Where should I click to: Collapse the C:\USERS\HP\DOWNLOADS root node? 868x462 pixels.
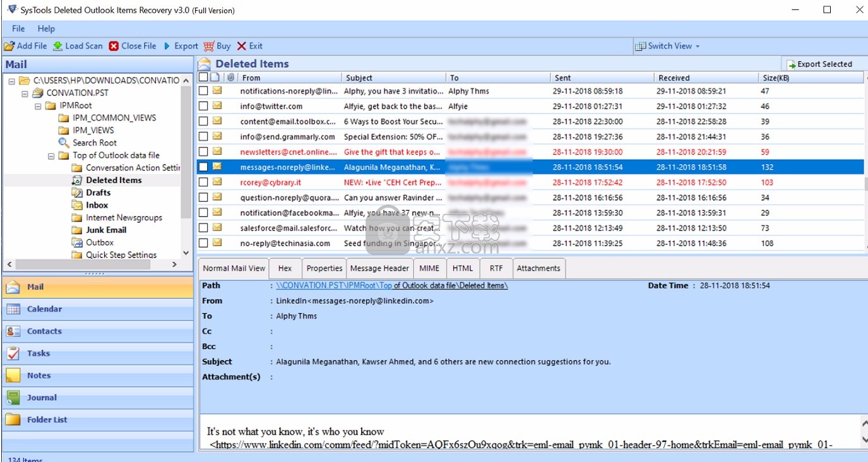tap(12, 81)
